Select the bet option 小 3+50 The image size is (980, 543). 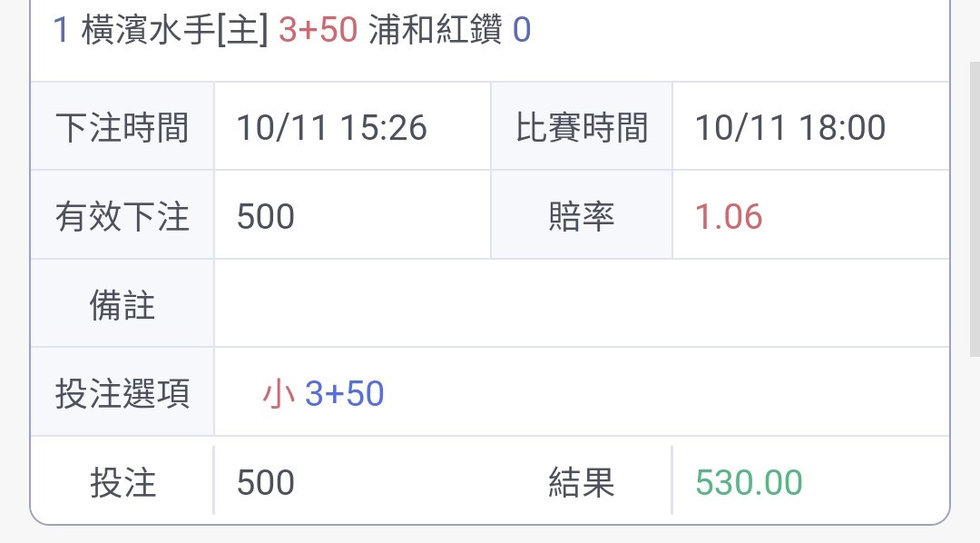pos(323,393)
